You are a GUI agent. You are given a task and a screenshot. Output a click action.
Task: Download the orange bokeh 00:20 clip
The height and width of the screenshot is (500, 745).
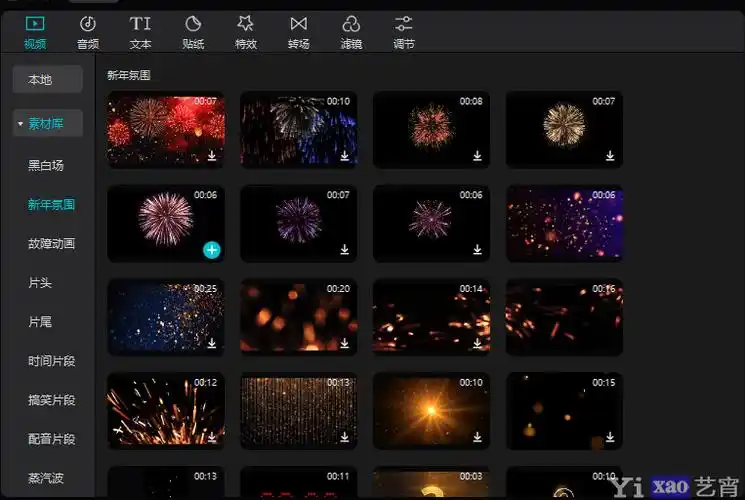click(x=344, y=343)
